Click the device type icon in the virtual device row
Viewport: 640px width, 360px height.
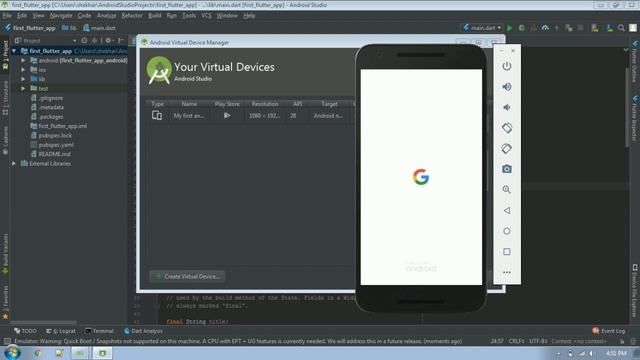pos(157,116)
